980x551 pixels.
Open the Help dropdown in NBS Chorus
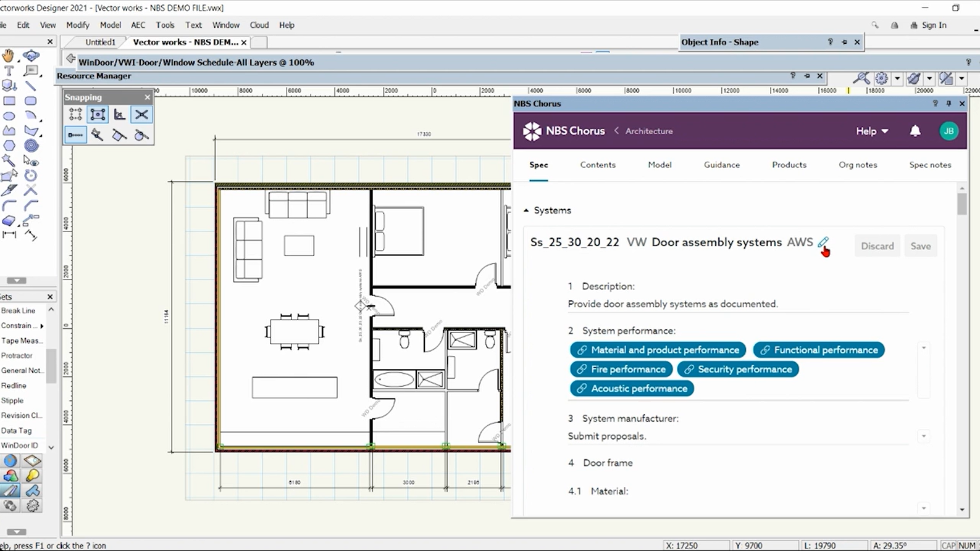point(871,131)
